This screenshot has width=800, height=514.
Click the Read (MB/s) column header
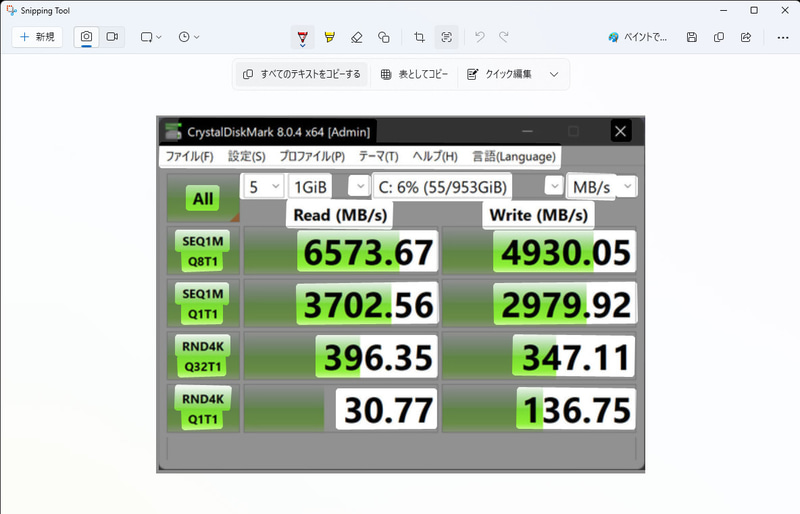[340, 215]
